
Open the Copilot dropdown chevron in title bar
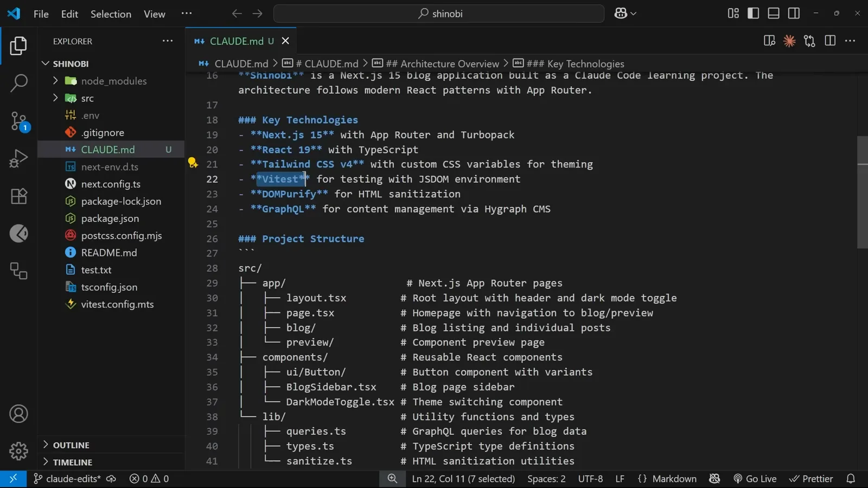(634, 14)
